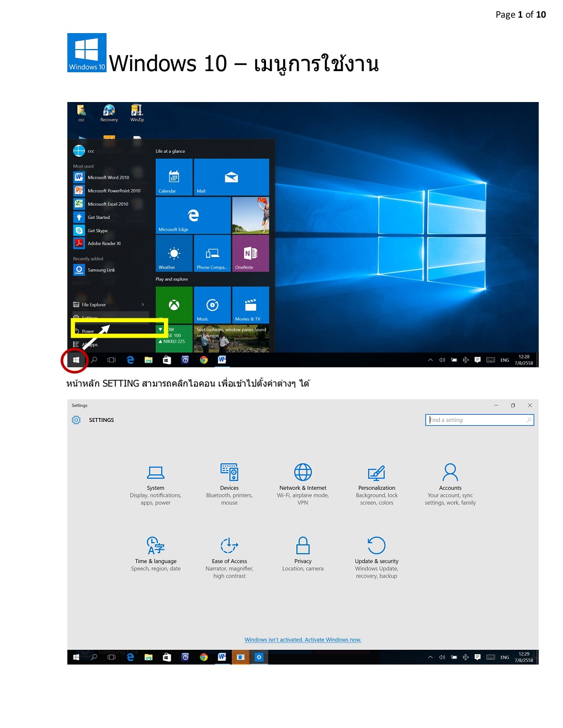Open the System settings category
The height and width of the screenshot is (728, 563).
156,485
